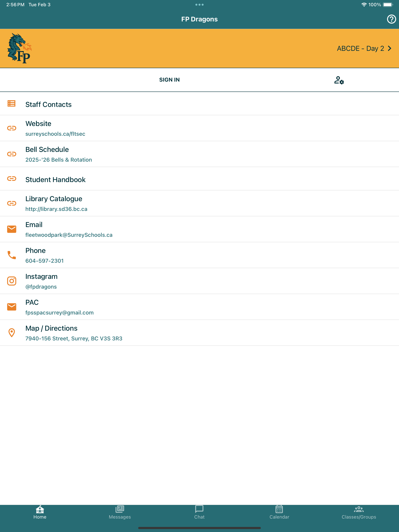Tap the Email envelope icon
This screenshot has width=399, height=532.
pos(11,229)
